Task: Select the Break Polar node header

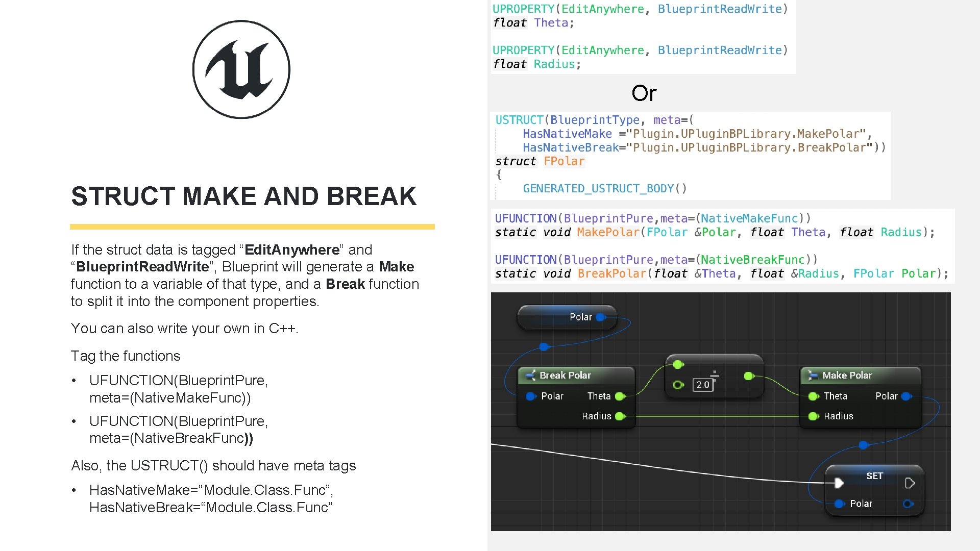Action: click(x=565, y=375)
